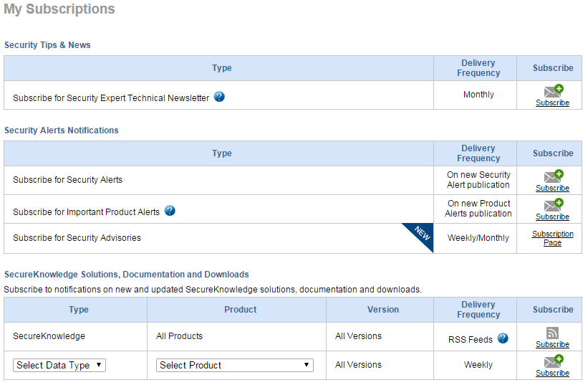
Task: Open the Select Product dropdown
Action: [x=235, y=365]
